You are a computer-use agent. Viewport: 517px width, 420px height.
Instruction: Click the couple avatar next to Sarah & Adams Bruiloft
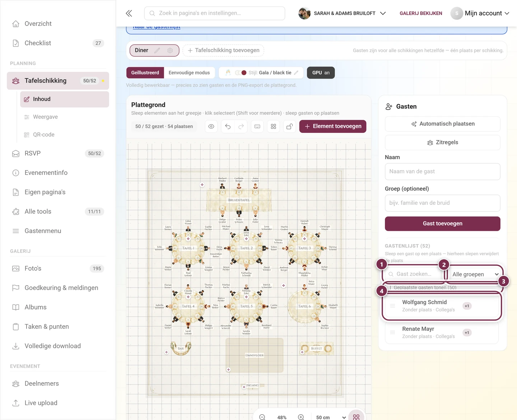[304, 13]
